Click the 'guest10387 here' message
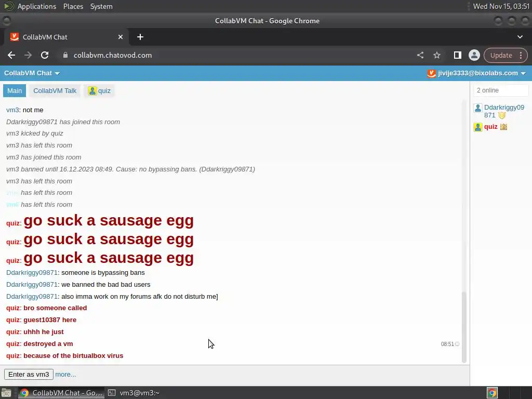The image size is (532, 399). [50, 320]
